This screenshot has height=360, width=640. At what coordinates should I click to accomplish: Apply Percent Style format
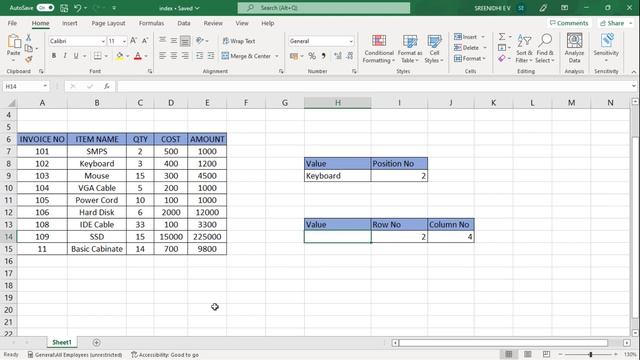[x=312, y=56]
